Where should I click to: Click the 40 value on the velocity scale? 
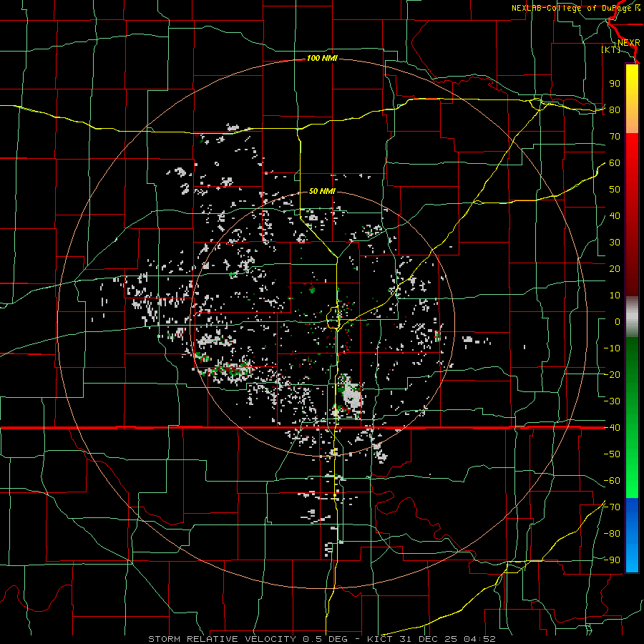615,216
